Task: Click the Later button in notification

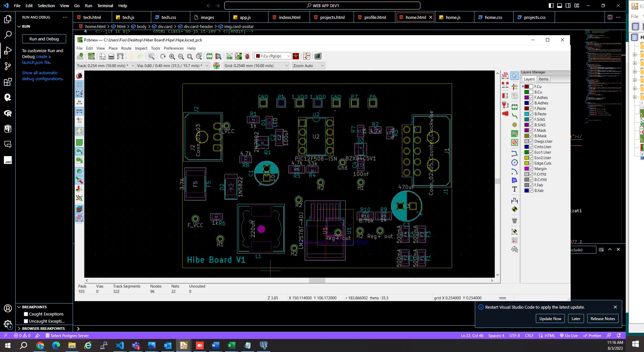Action: tap(576, 318)
